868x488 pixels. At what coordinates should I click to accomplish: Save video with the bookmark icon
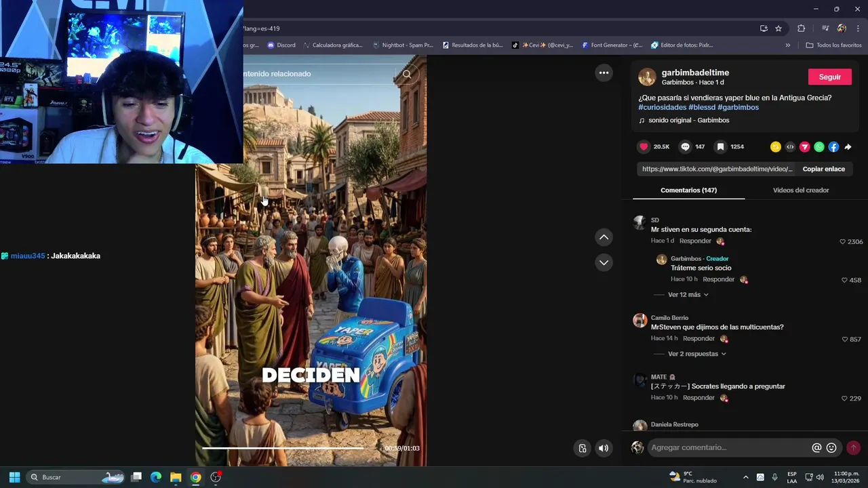721,146
